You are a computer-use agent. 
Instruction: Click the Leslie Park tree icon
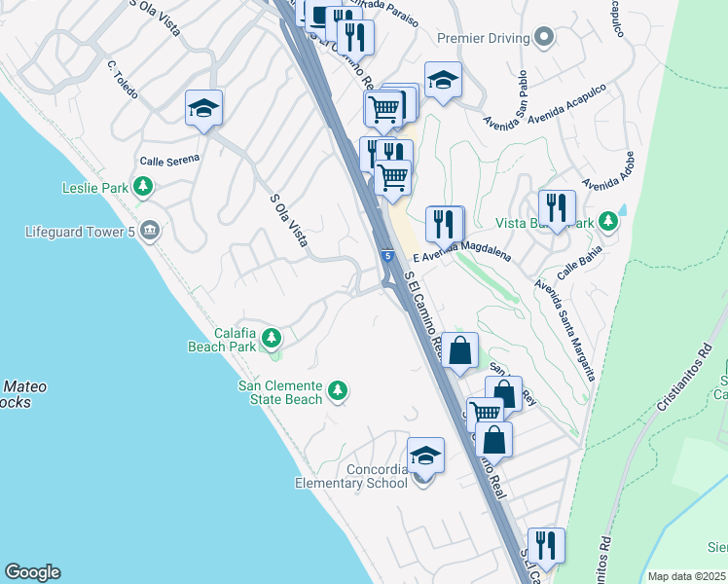(143, 187)
